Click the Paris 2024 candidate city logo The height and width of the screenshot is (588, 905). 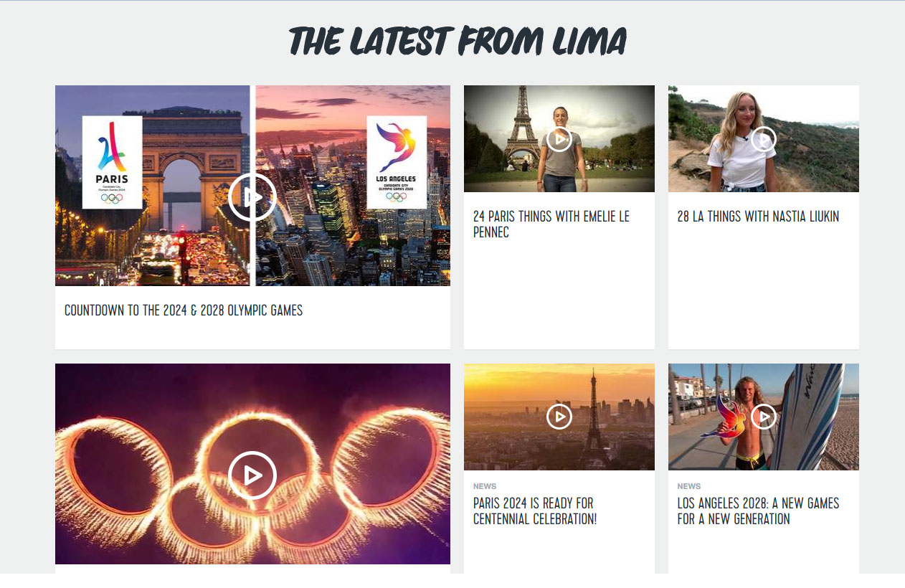point(112,162)
